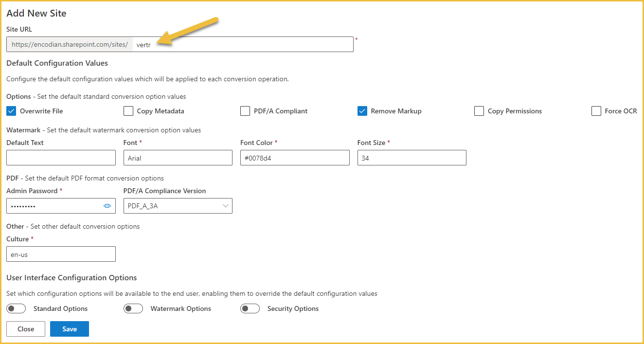Click the Font Size field showing 34
644x344 pixels.
pyautogui.click(x=412, y=158)
